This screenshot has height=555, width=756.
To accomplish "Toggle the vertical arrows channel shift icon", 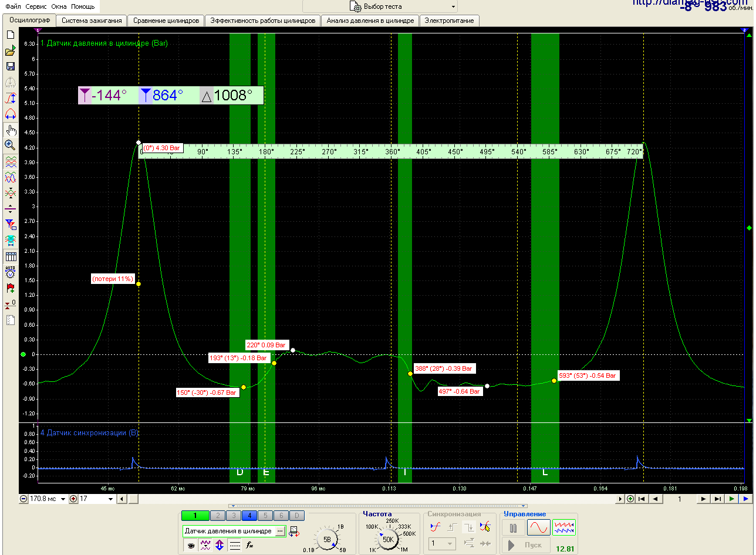I will pyautogui.click(x=220, y=545).
